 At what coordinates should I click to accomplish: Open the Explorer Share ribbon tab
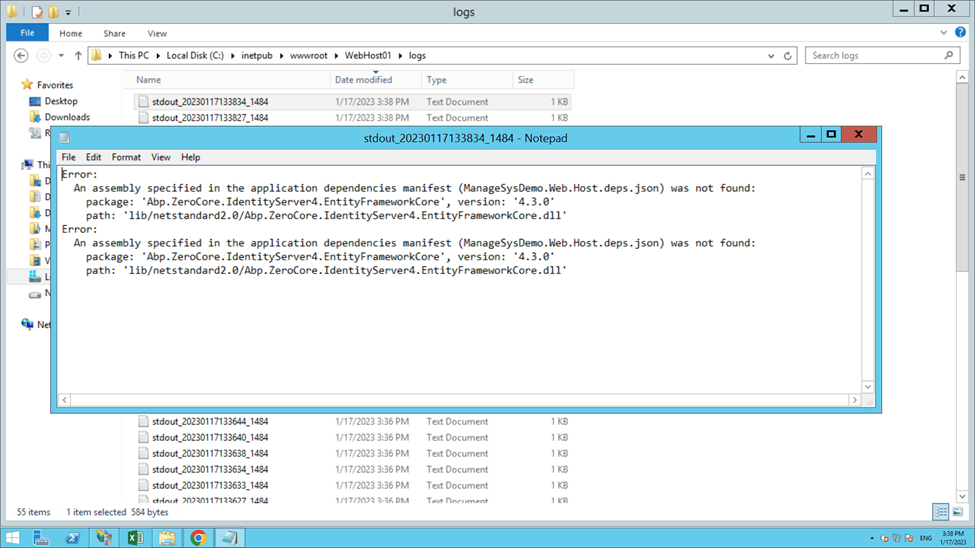(x=114, y=34)
